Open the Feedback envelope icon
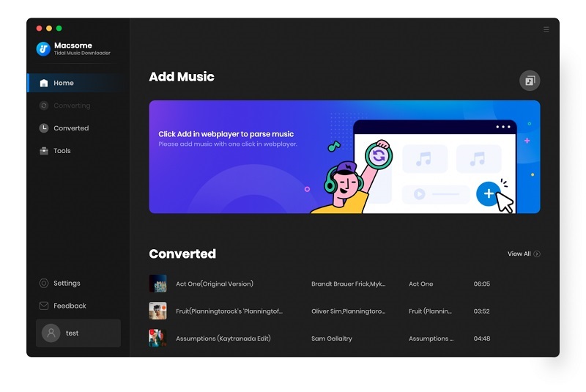Image resolution: width=586 pixels, height=392 pixels. coord(44,306)
